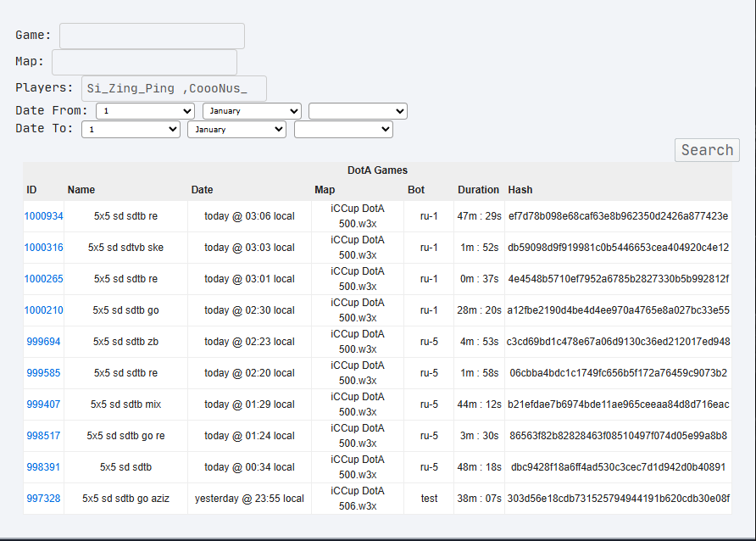Click duration '4m : 53s'
The height and width of the screenshot is (541, 756).
click(x=479, y=342)
